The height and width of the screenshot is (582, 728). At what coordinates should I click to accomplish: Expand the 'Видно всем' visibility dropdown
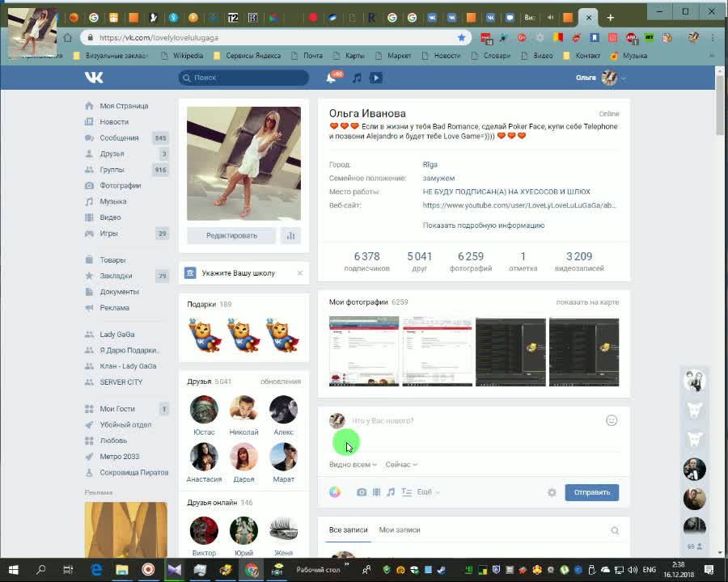click(353, 465)
